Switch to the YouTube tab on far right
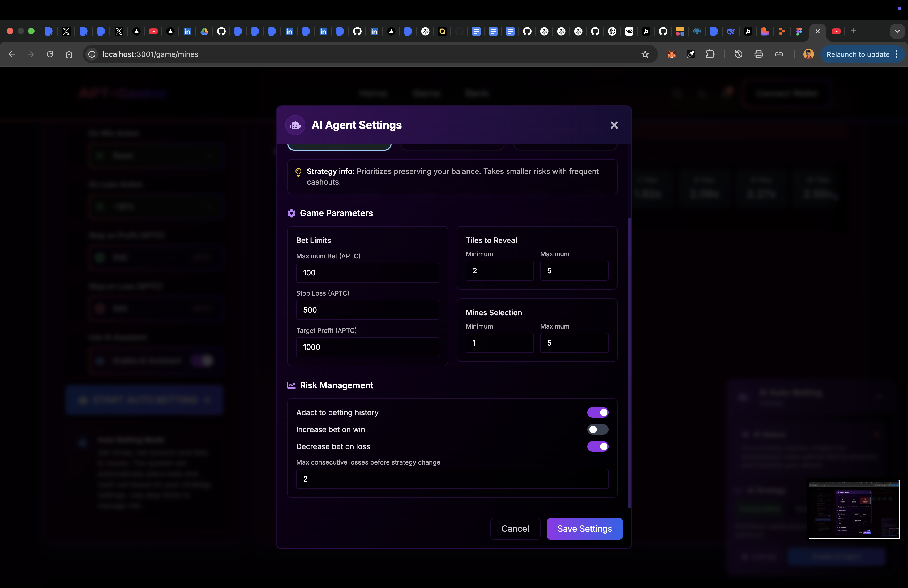Image resolution: width=908 pixels, height=588 pixels. 836,31
